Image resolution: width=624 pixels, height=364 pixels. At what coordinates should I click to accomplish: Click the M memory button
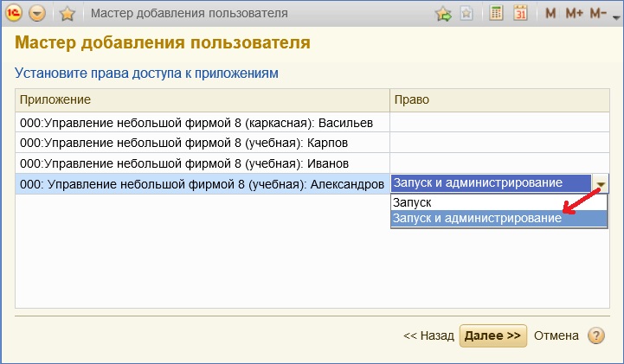pyautogui.click(x=551, y=14)
